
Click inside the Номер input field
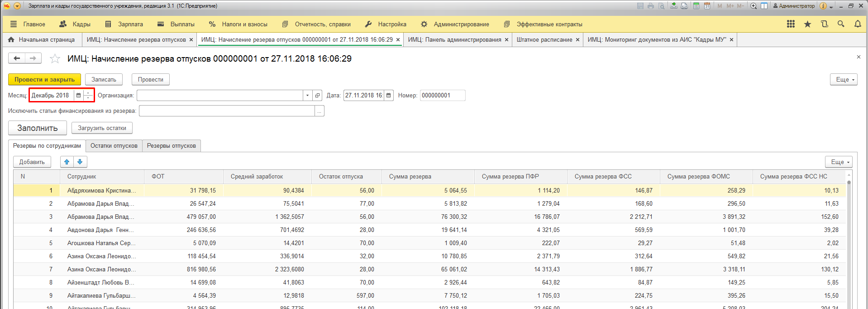click(442, 95)
